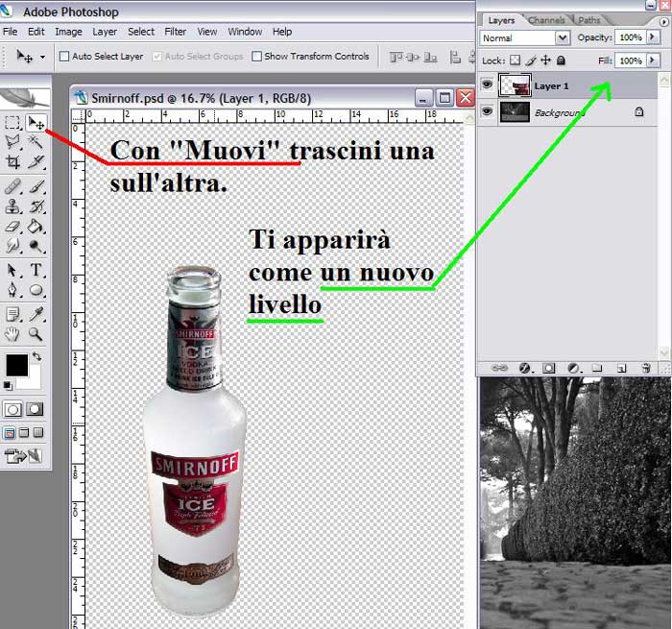Select the Blur tool
The height and width of the screenshot is (629, 672).
[x=12, y=245]
